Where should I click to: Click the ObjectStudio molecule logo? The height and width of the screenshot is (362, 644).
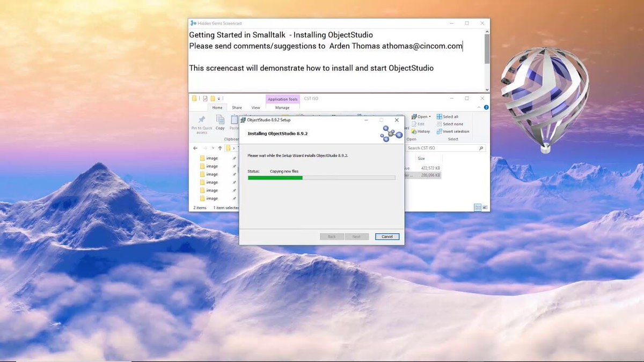pyautogui.click(x=391, y=133)
